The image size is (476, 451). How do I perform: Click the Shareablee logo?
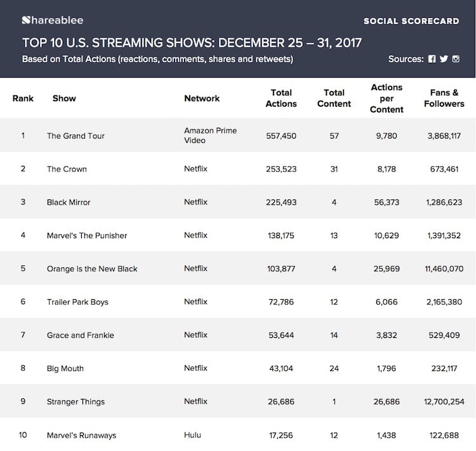coord(53,20)
